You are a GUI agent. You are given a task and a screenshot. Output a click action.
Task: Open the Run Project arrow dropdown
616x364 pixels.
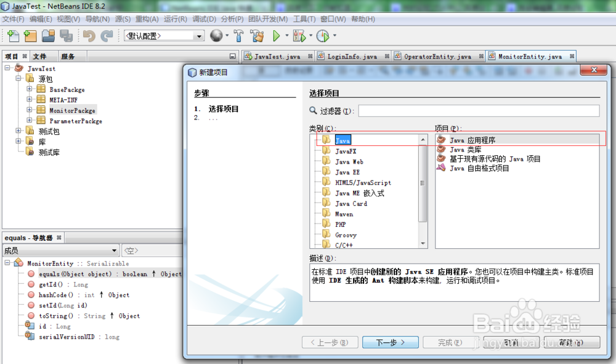point(287,35)
